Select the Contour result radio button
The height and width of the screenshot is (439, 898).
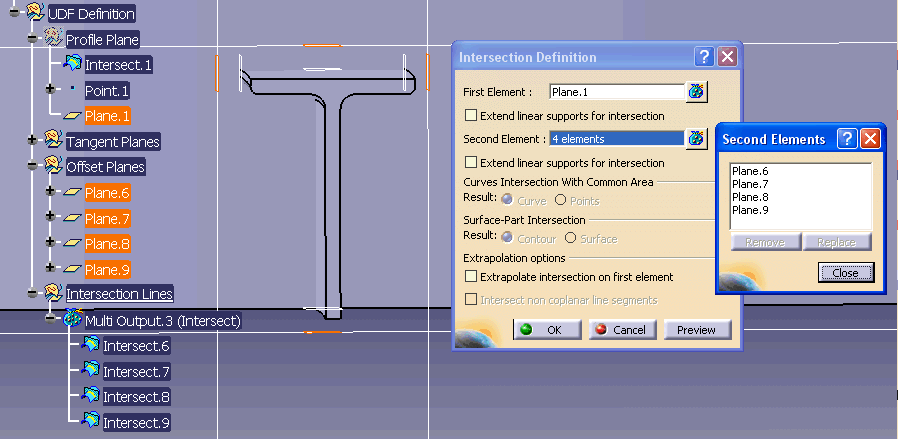(507, 238)
